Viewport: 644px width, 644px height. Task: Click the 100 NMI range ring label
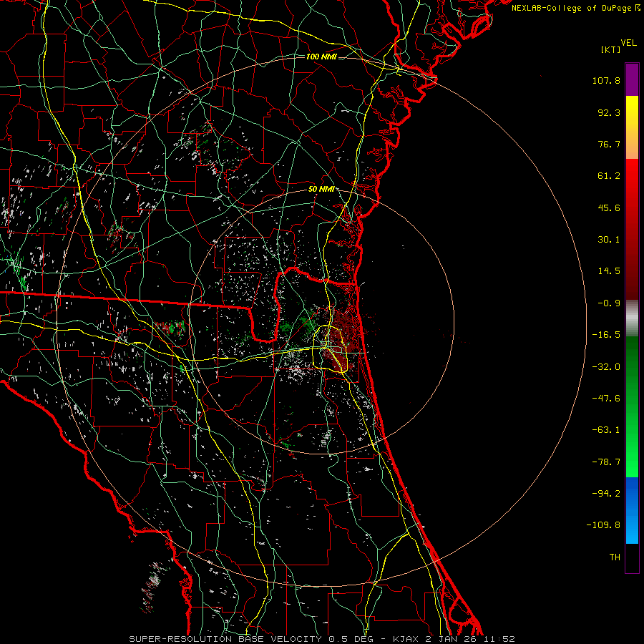(321, 57)
